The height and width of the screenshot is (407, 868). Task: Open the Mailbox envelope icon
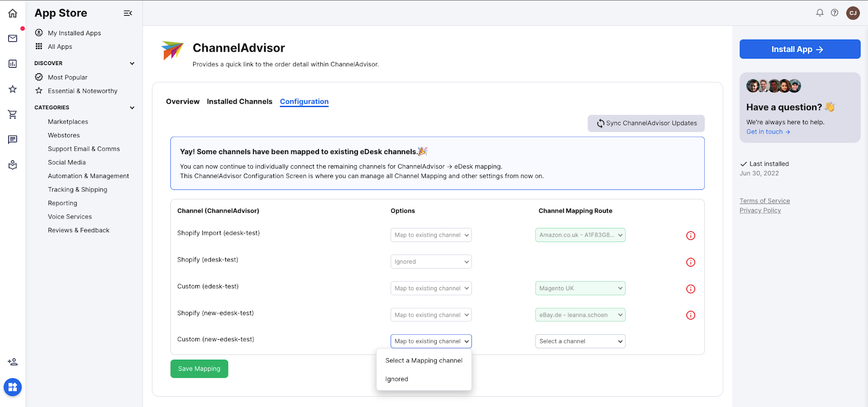[12, 39]
